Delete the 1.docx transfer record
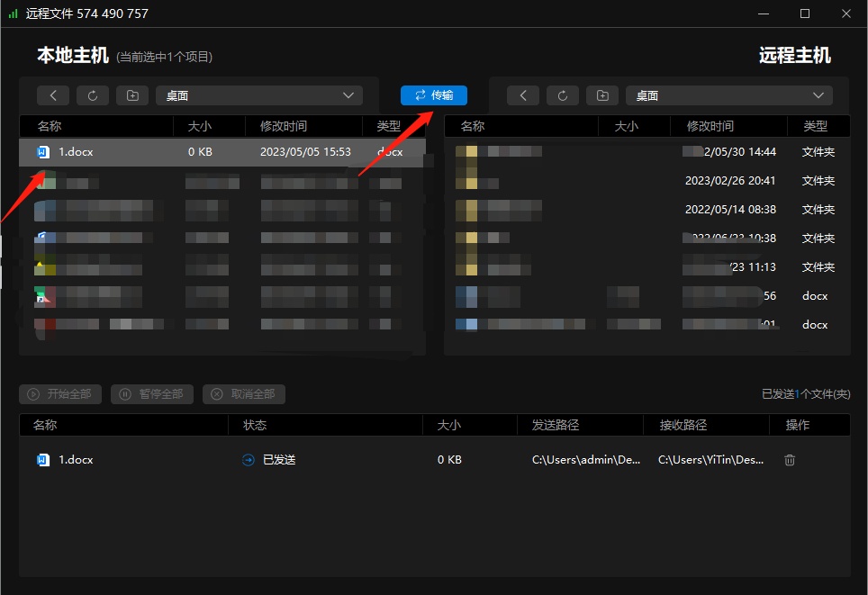Screen dimensions: 868x595 pos(790,460)
